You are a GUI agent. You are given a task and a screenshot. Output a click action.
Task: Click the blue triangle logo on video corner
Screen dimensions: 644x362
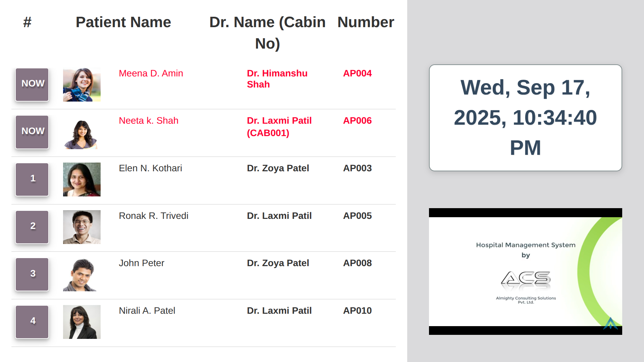pos(610,323)
